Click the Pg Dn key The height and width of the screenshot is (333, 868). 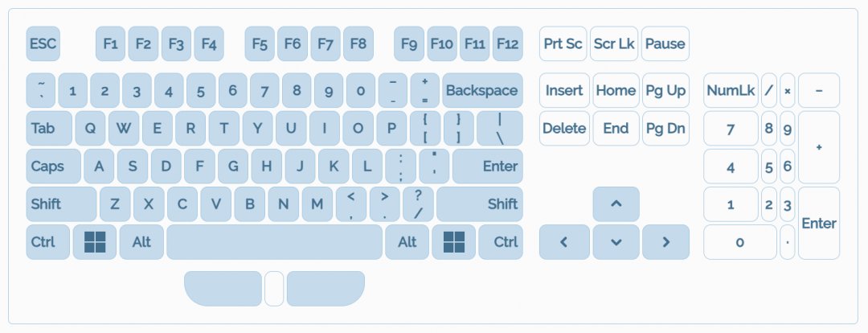[x=666, y=129]
